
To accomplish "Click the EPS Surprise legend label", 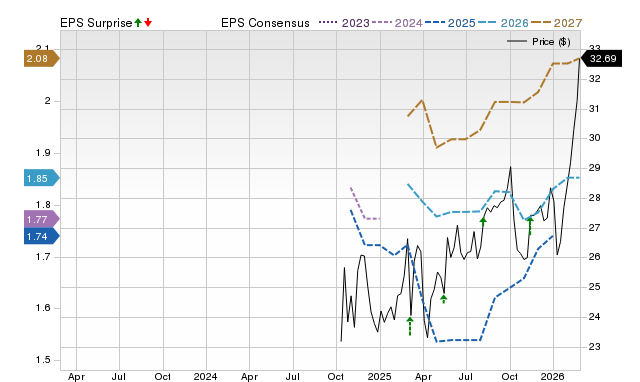I will [96, 23].
